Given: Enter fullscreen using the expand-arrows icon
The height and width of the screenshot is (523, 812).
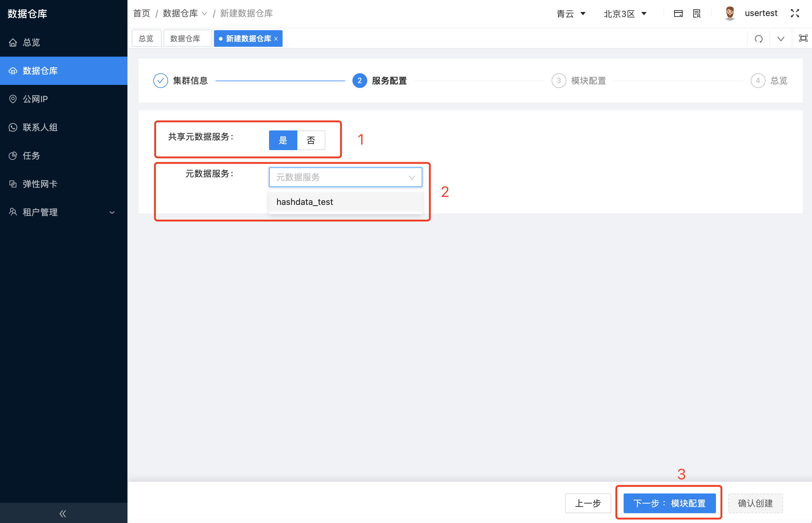Looking at the screenshot, I should (795, 13).
